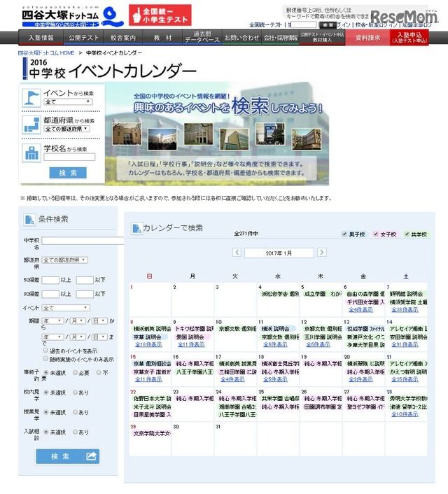This screenshot has width=448, height=494.
Task: Click 全38件表示 link on January 7
Action: 405,310
